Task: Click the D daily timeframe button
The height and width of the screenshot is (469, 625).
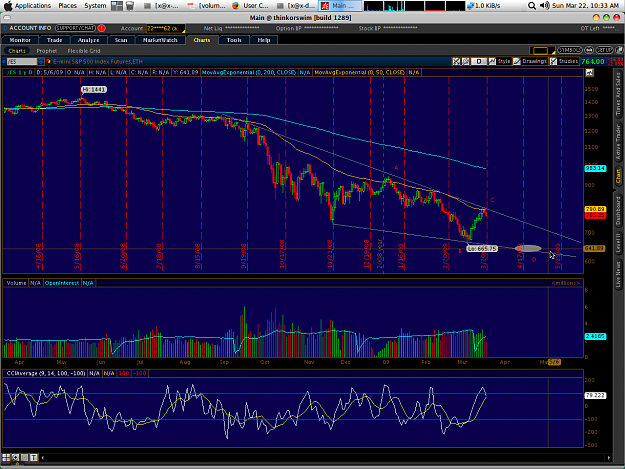Action: [x=479, y=61]
